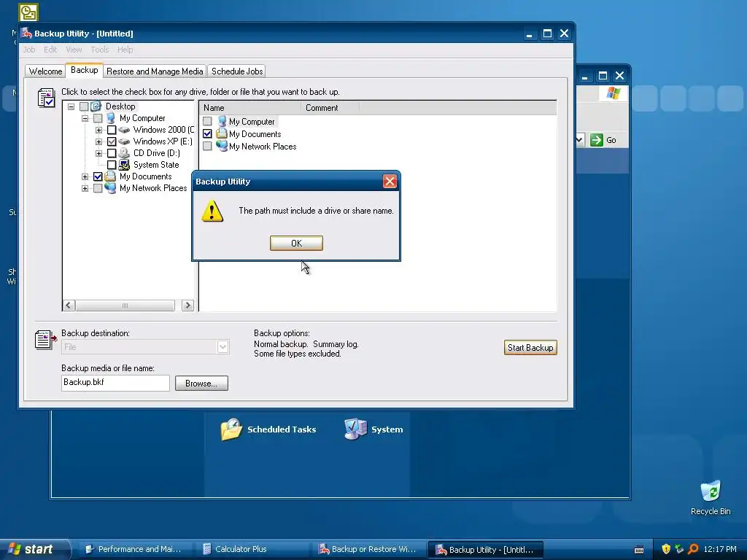Viewport: 747px width, 560px height.
Task: Click the Windows XP (E:) drive icon
Action: pyautogui.click(x=124, y=141)
